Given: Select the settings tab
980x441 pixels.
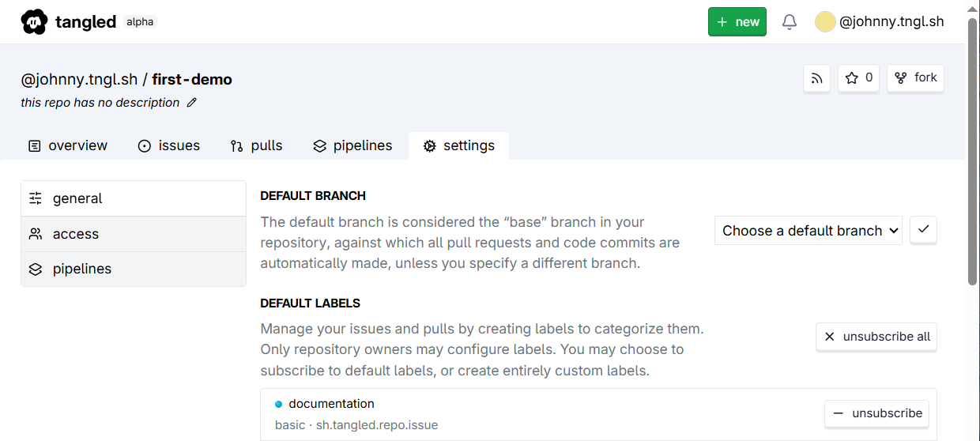Looking at the screenshot, I should (x=458, y=145).
